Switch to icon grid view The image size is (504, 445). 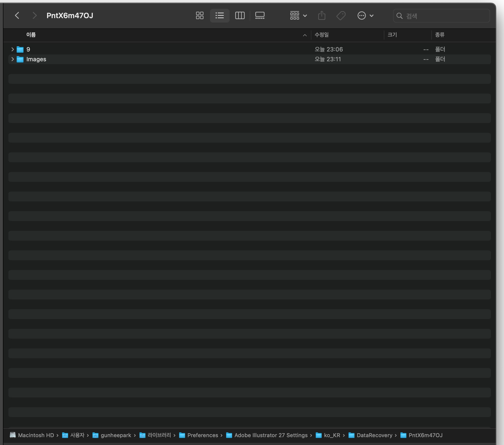click(x=199, y=15)
